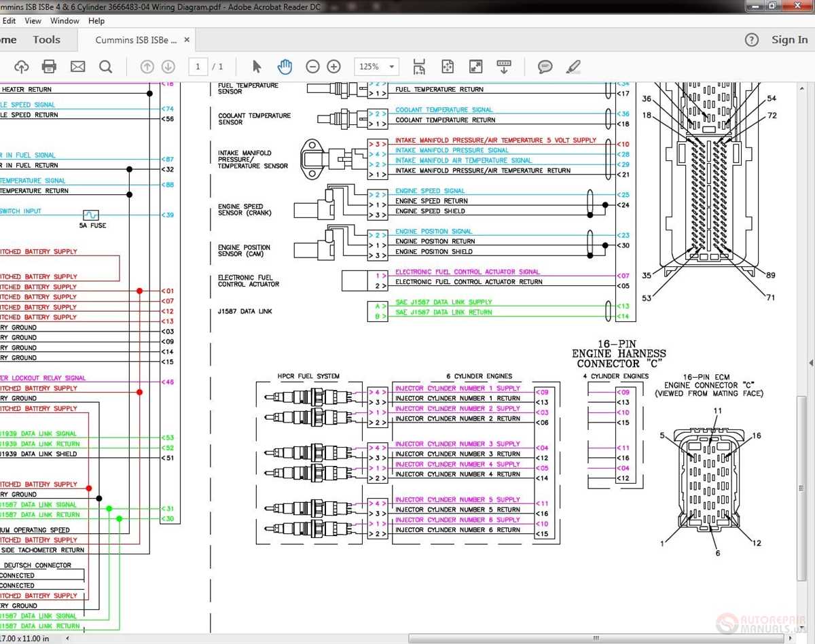
Task: Click the J1587 Data Link label
Action: tap(244, 311)
